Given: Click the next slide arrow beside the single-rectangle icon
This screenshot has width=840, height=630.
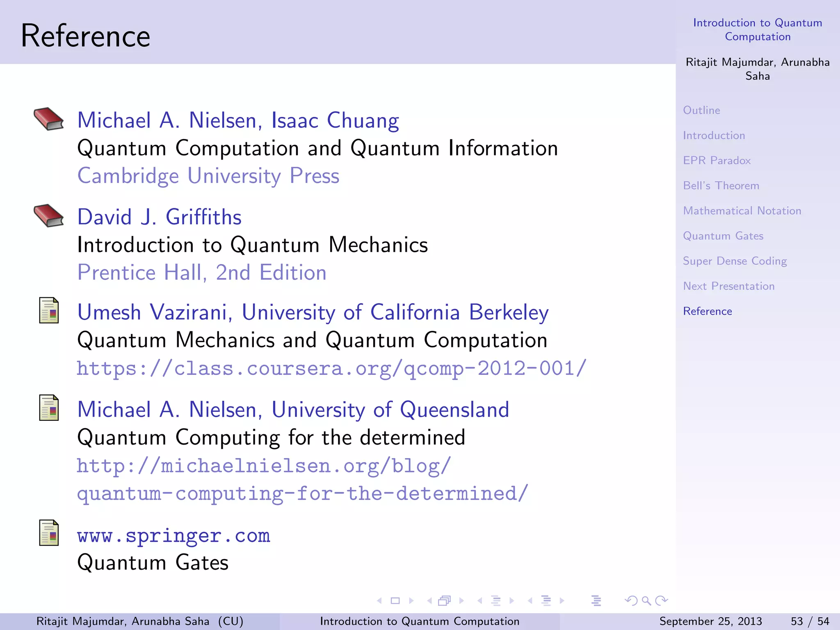Looking at the screenshot, I should [x=411, y=601].
